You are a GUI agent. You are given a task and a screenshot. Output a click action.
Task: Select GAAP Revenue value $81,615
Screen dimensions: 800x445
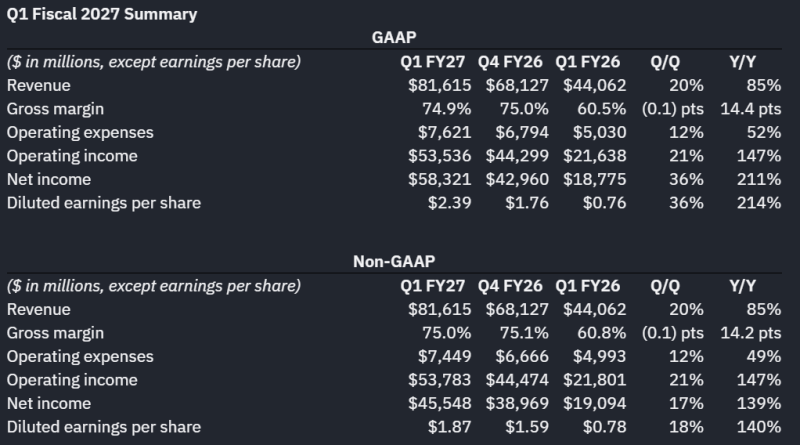click(439, 85)
